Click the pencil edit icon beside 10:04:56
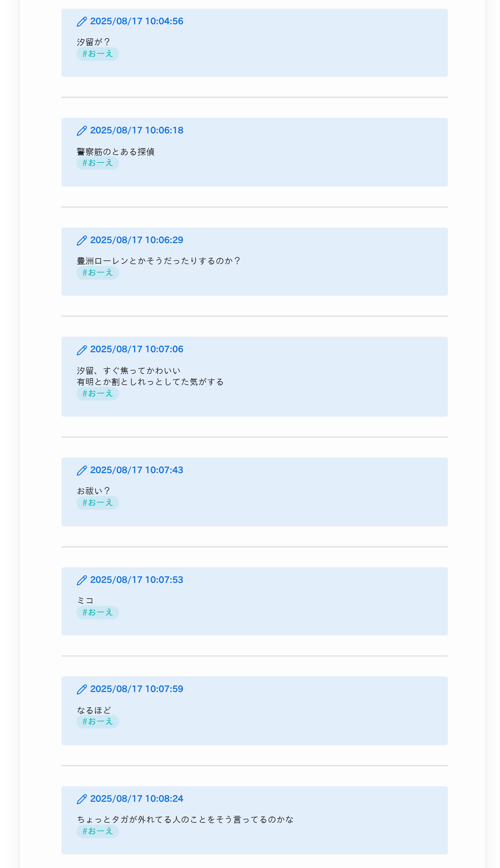Image resolution: width=500 pixels, height=868 pixels. [82, 22]
